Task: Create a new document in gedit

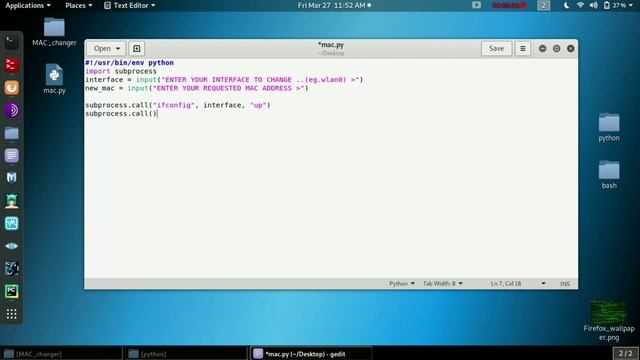Action: click(x=137, y=49)
